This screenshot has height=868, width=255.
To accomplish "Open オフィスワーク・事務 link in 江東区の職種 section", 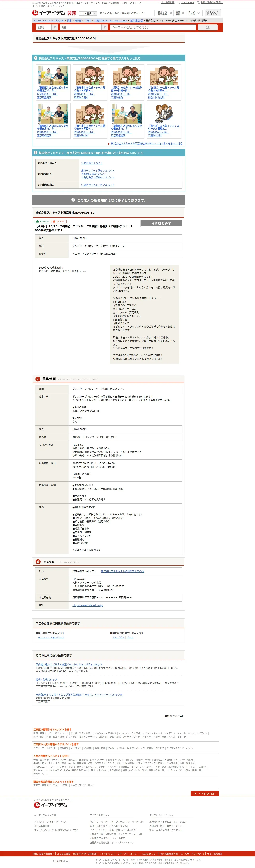I will coord(129,733).
